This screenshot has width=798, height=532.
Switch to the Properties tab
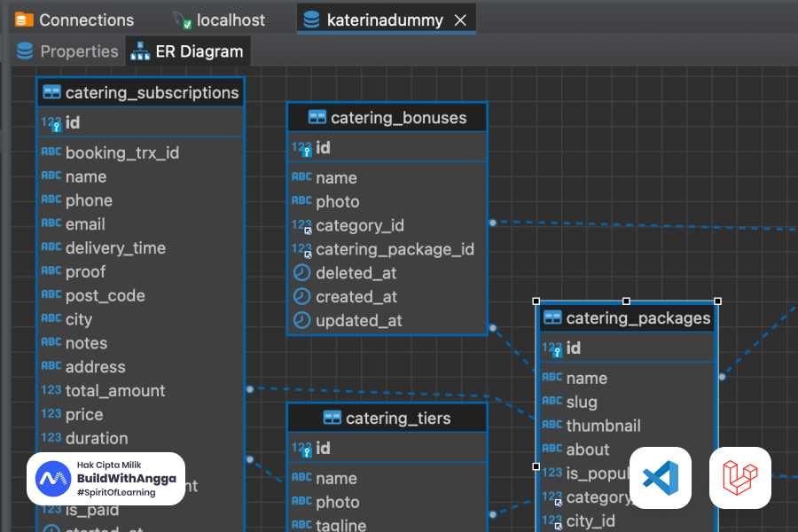click(67, 51)
